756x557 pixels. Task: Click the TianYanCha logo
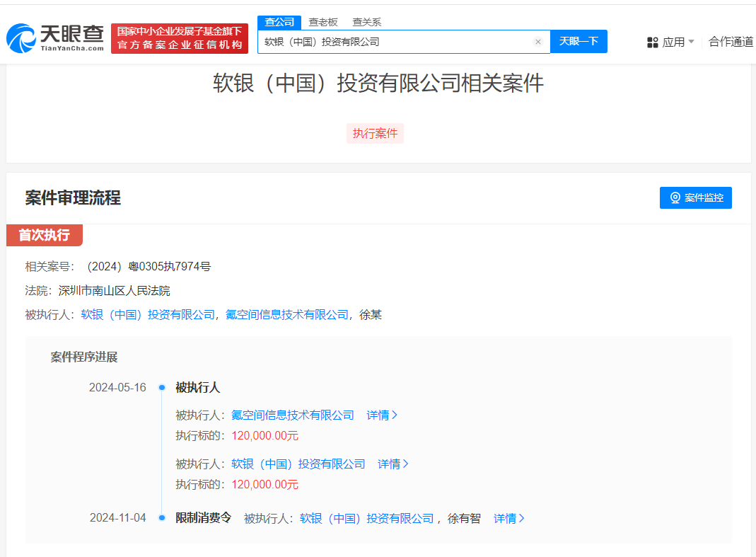pyautogui.click(x=55, y=38)
